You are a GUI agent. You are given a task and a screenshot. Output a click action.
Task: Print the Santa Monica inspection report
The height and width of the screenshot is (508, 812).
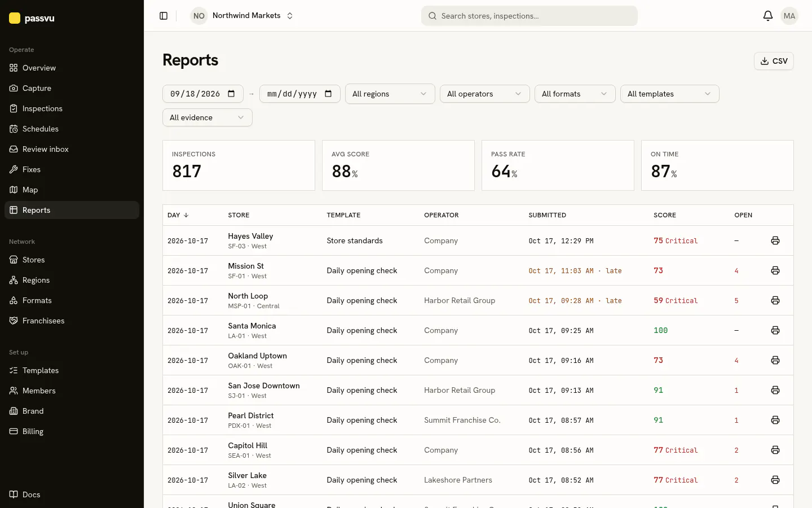(x=775, y=330)
